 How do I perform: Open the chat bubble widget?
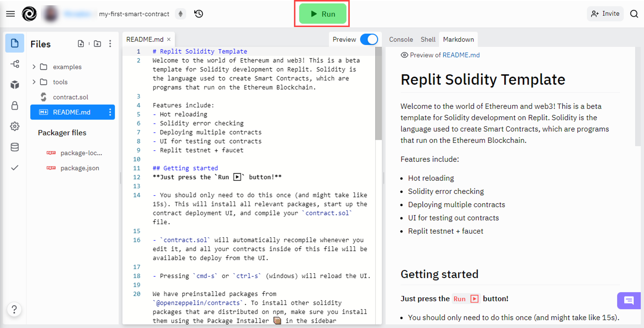pyautogui.click(x=629, y=300)
